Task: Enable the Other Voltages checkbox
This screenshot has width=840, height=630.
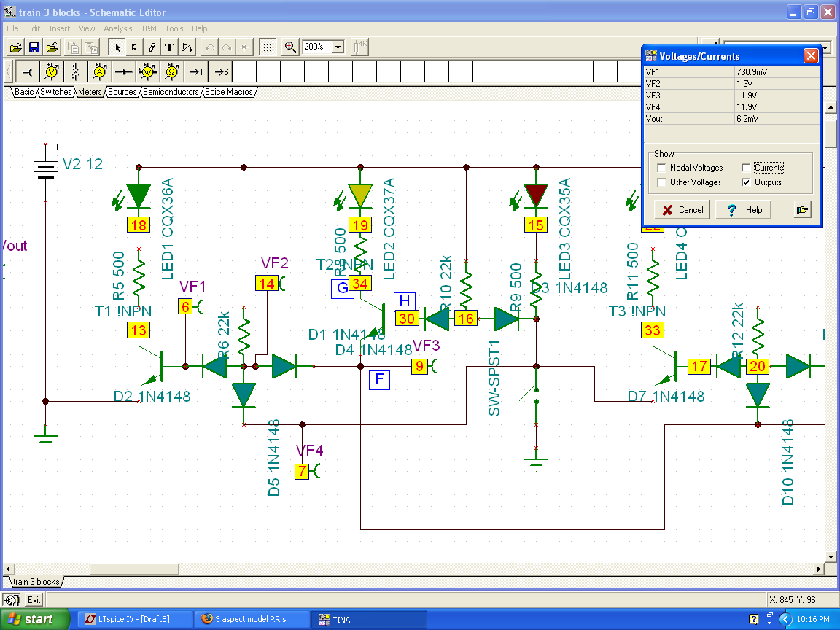Action: [x=661, y=182]
